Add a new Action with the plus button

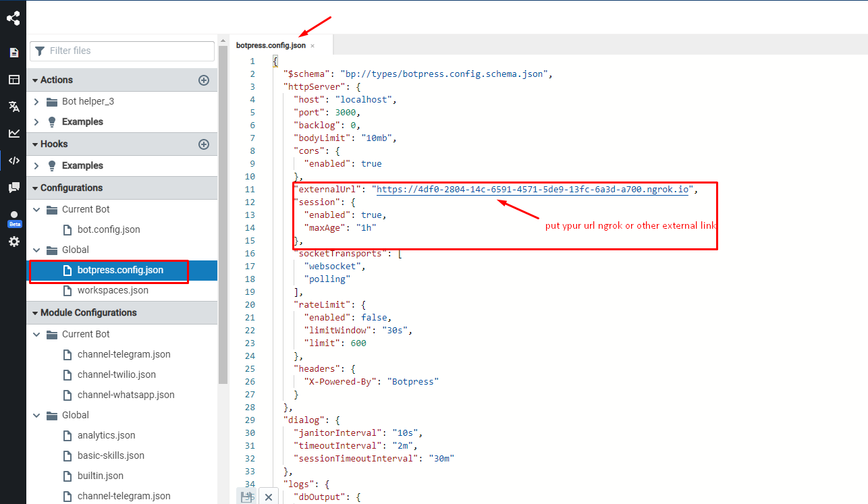204,80
